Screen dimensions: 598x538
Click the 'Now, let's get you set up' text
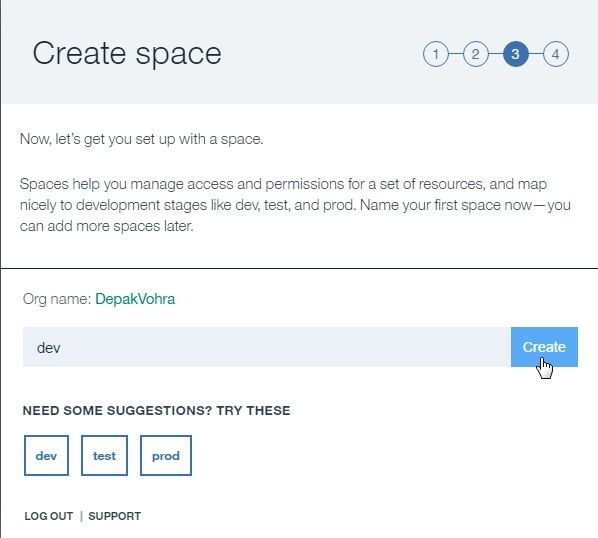pos(141,139)
